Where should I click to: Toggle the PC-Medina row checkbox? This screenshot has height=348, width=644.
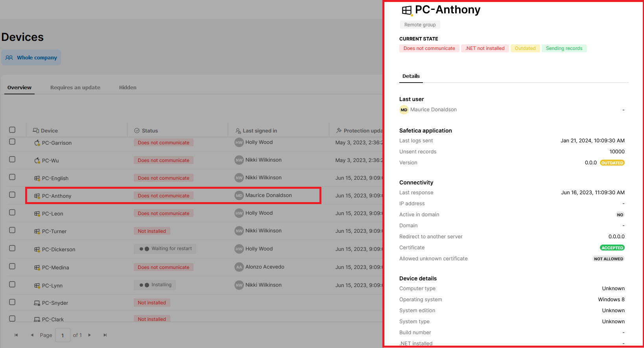point(12,266)
